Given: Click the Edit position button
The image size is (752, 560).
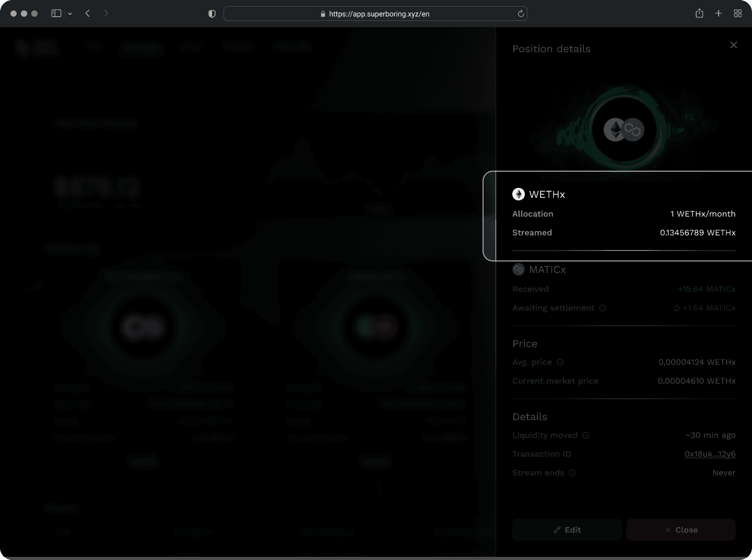Looking at the screenshot, I should point(567,530).
